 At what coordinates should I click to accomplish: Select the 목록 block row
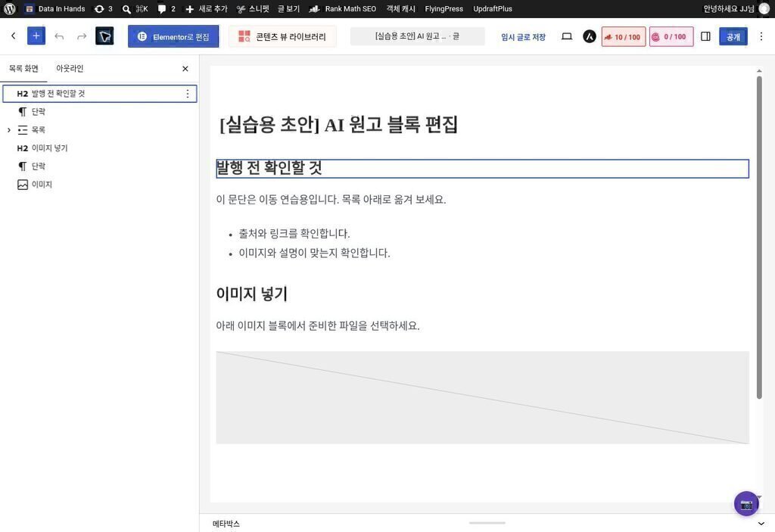click(100, 130)
